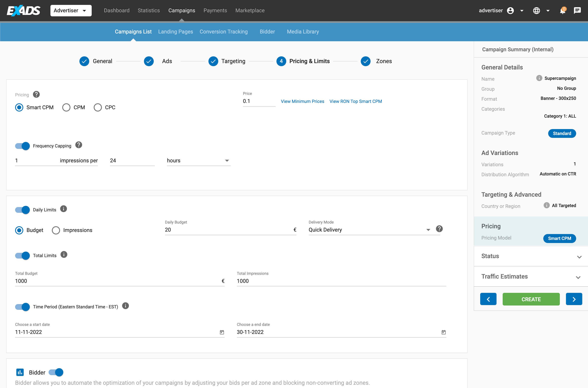
Task: Select the Smart CPM pricing option
Action: pyautogui.click(x=19, y=107)
